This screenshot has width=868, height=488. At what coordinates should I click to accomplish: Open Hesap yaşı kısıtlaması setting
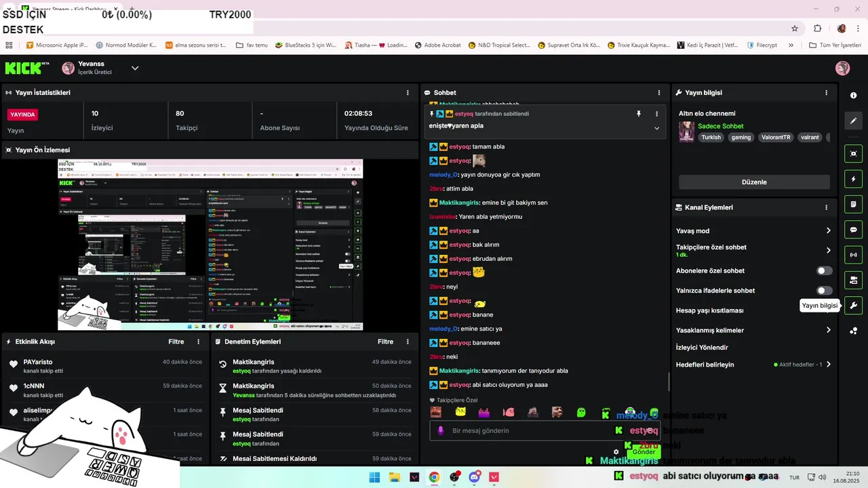pos(710,310)
